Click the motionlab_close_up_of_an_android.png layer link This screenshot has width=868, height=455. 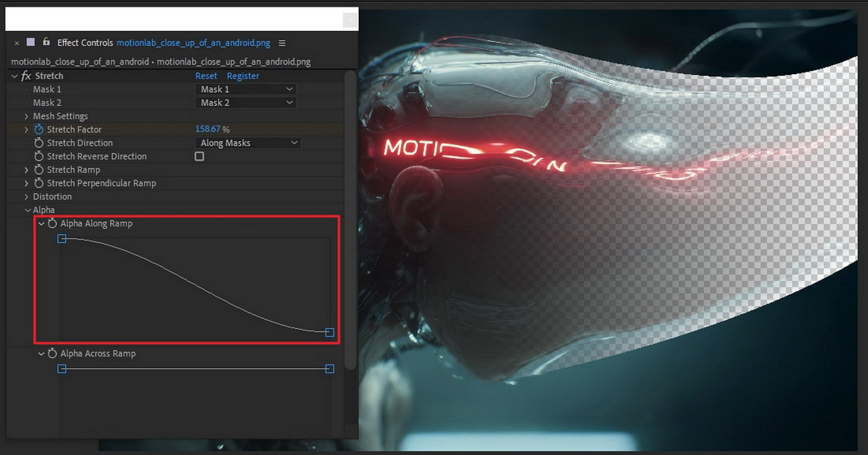193,43
